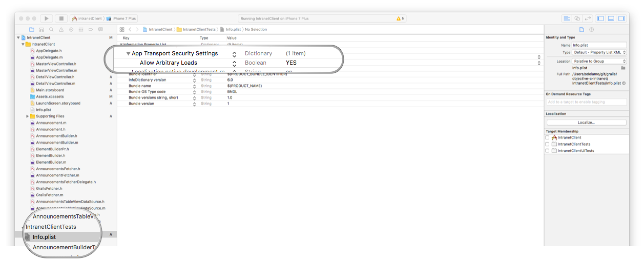Switch to the Version editor
The height and width of the screenshot is (260, 644).
587,18
